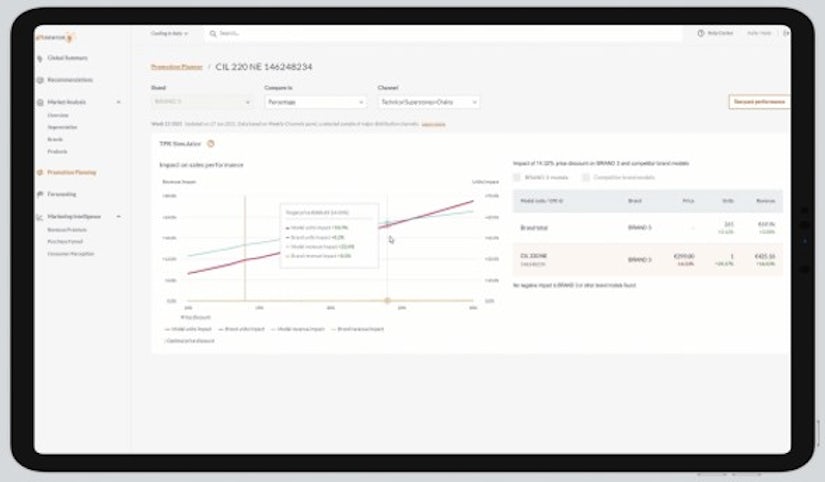Click the TPR Simulator info icon
Image resolution: width=825 pixels, height=482 pixels.
point(211,143)
